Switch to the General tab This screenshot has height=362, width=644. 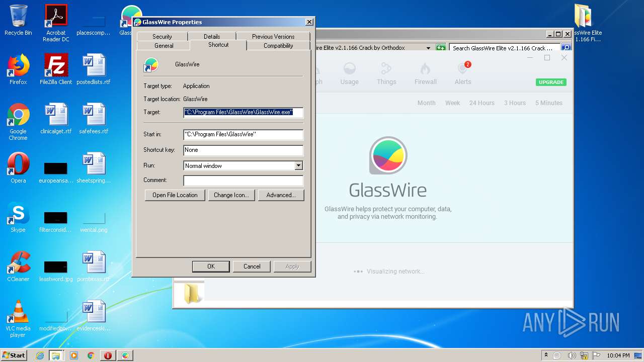tap(164, 45)
